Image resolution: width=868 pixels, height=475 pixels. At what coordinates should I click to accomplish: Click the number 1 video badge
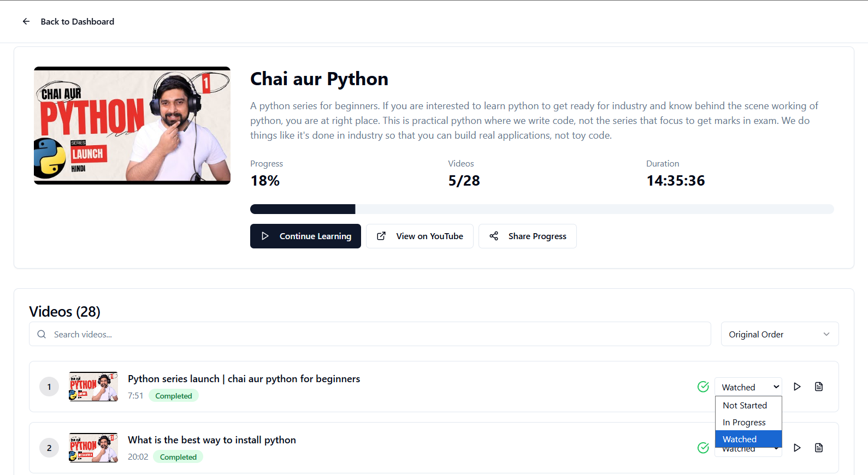click(x=49, y=387)
